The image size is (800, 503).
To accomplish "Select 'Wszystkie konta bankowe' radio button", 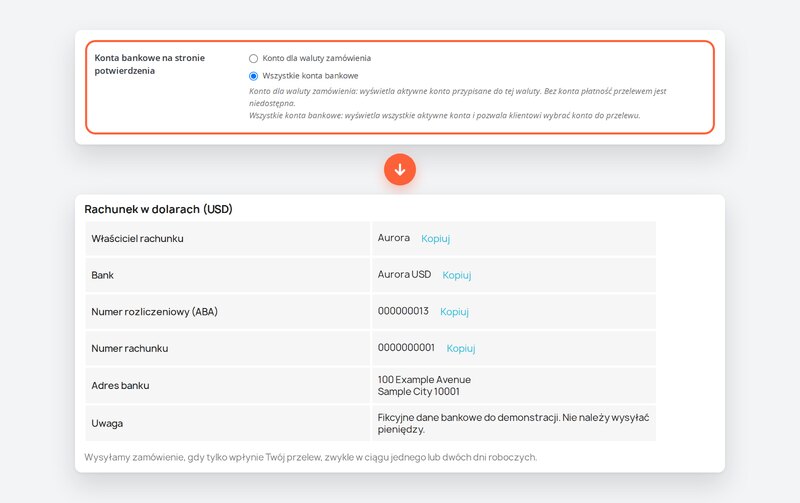I will point(253,76).
